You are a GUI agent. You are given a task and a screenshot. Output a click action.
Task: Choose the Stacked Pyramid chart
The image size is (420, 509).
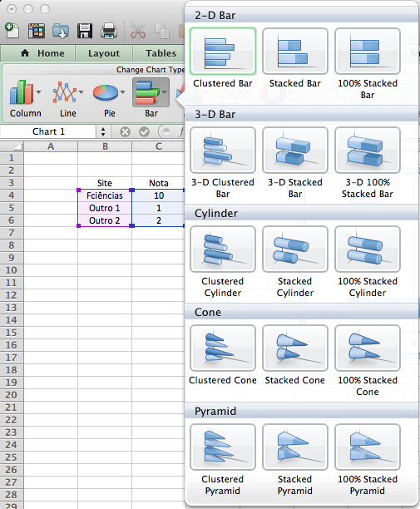click(x=295, y=447)
